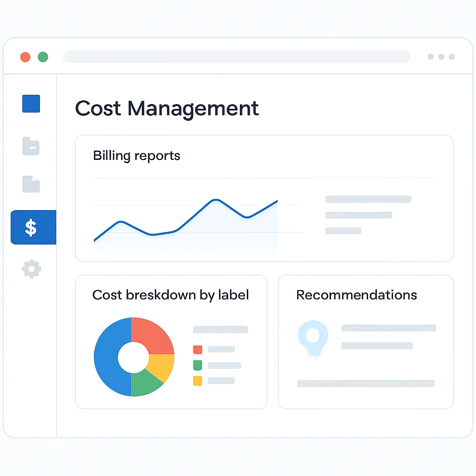Open the plain folder icon in sidebar

(x=31, y=184)
